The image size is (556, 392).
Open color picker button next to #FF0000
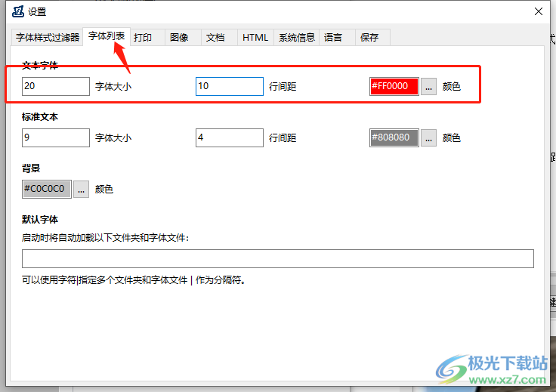tap(428, 86)
